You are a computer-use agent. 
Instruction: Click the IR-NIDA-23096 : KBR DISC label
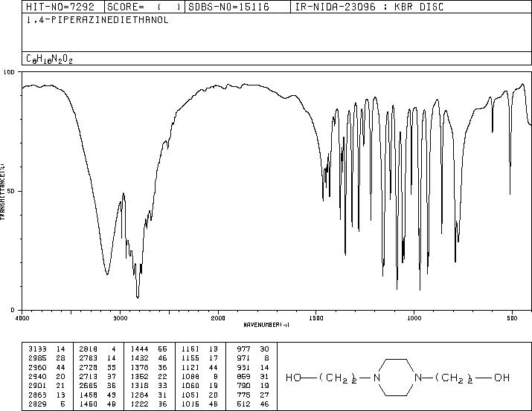pyautogui.click(x=369, y=7)
